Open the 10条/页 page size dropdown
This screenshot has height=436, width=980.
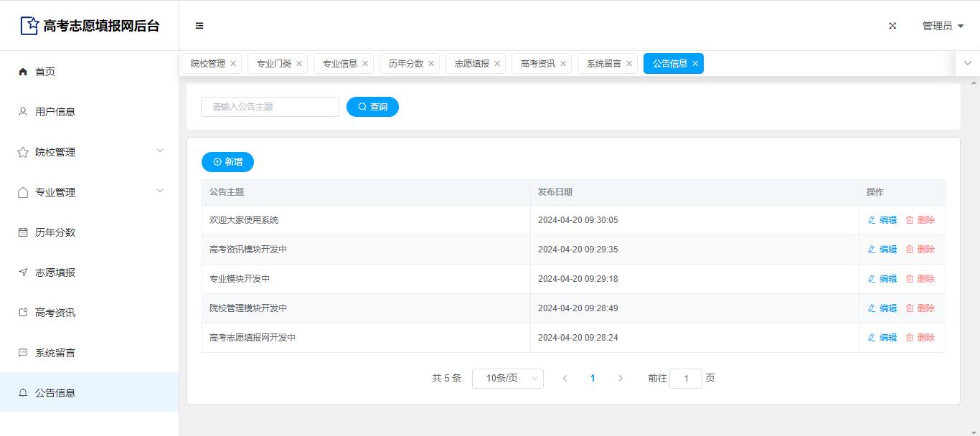507,379
